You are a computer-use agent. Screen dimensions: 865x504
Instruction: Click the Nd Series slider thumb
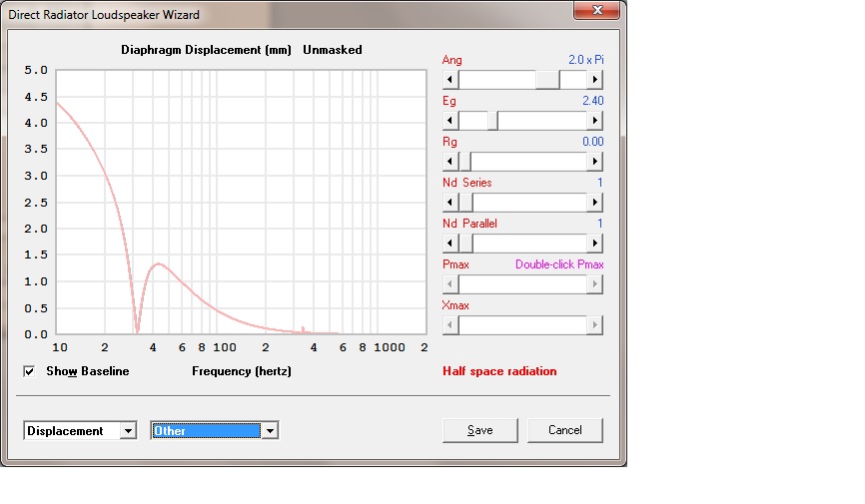(465, 202)
